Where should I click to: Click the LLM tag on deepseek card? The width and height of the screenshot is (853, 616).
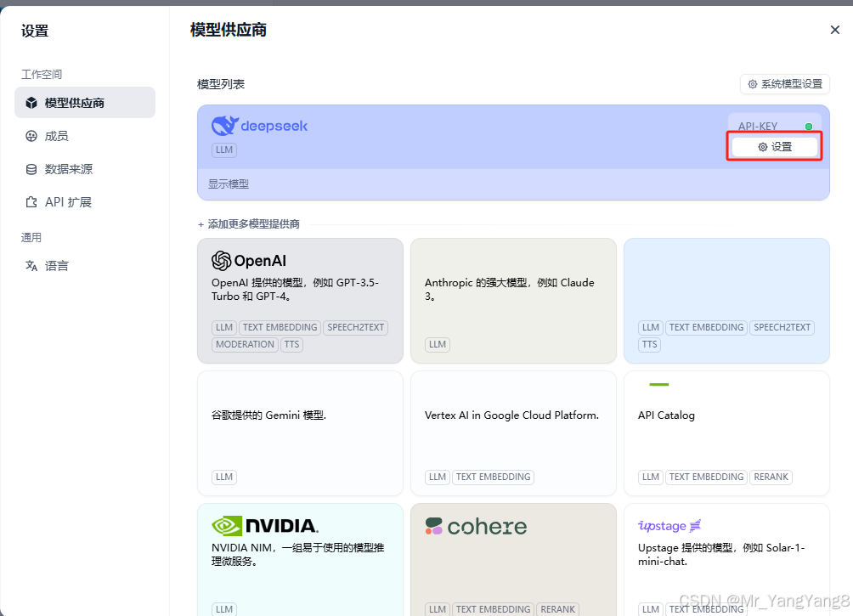(x=224, y=150)
